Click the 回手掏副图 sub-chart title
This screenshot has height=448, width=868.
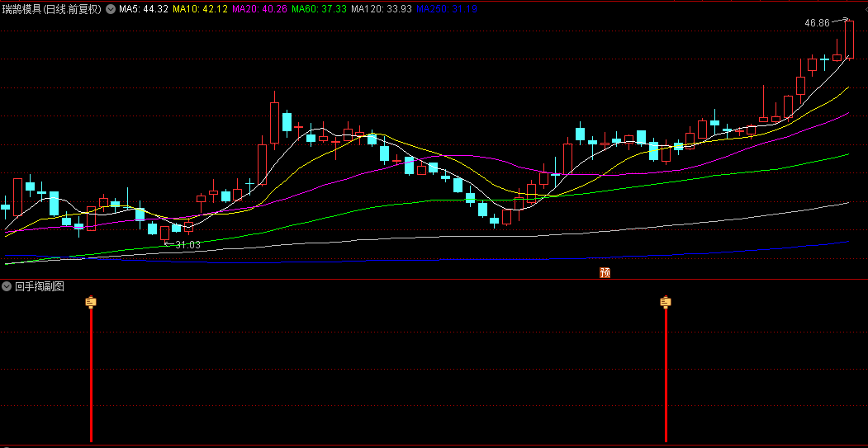(40, 286)
